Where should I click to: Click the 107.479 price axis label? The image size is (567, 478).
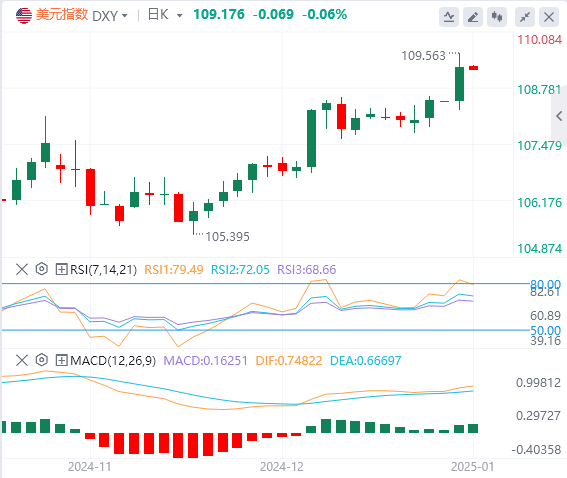[540, 146]
